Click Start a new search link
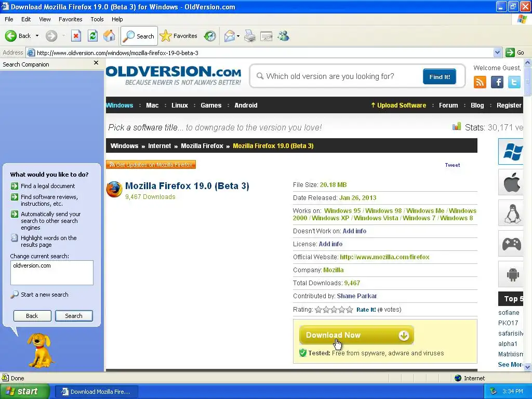Image resolution: width=532 pixels, height=399 pixels. point(45,295)
